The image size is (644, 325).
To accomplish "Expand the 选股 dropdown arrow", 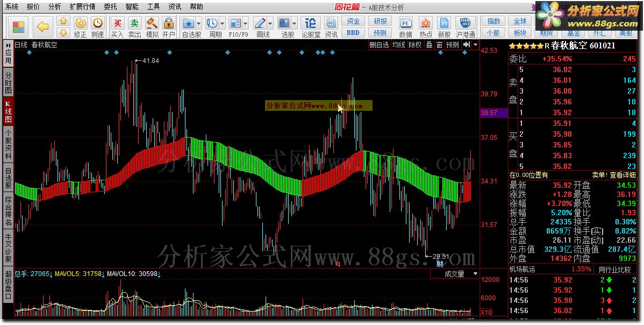I will [295, 24].
